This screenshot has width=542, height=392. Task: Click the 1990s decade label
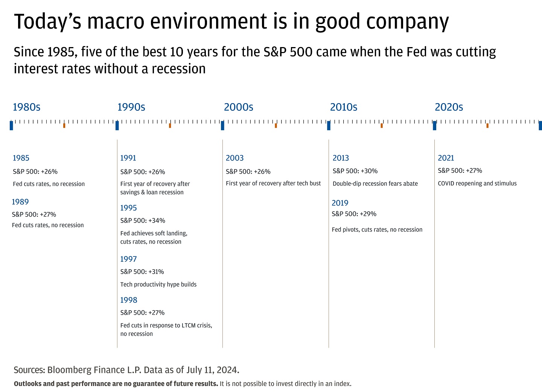(131, 107)
